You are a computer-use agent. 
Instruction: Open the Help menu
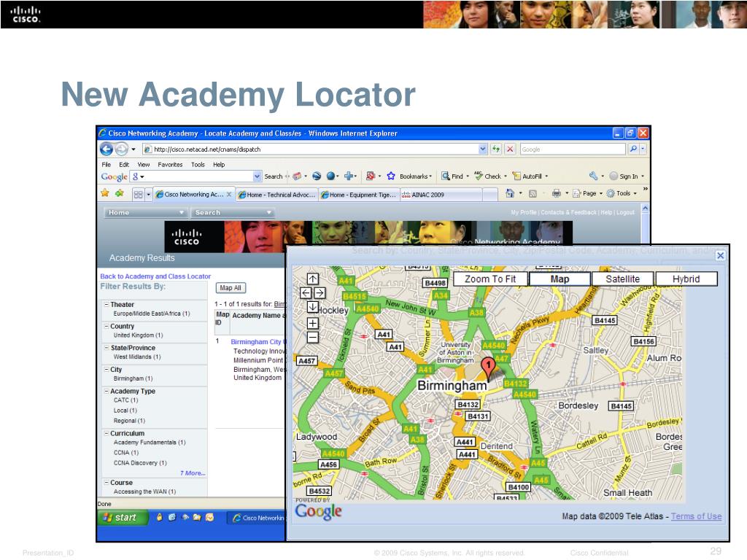click(219, 165)
